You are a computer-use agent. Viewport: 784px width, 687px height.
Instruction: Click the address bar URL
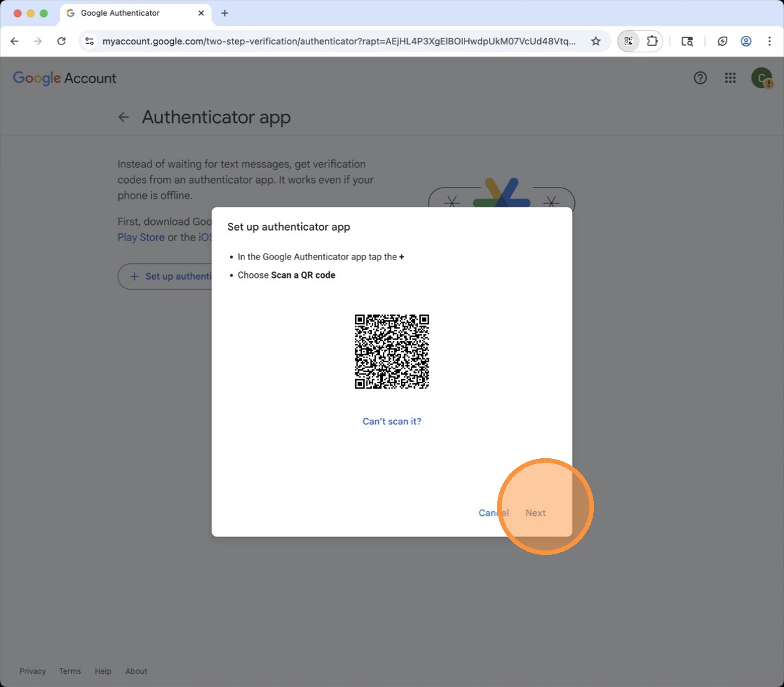(x=339, y=41)
